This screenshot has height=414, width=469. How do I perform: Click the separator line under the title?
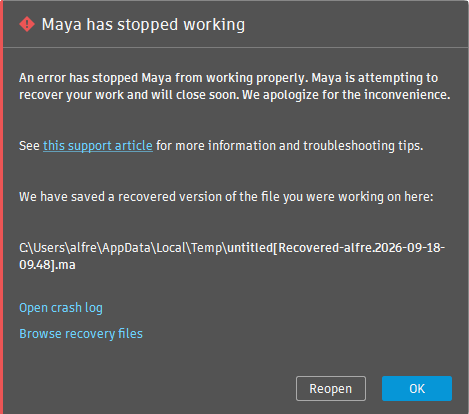point(235,47)
